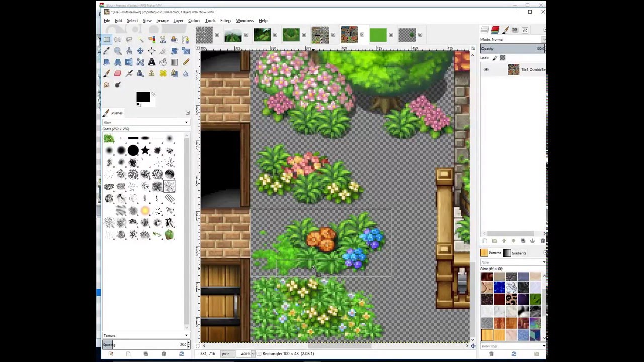Select the Pencil tool

pyautogui.click(x=186, y=62)
